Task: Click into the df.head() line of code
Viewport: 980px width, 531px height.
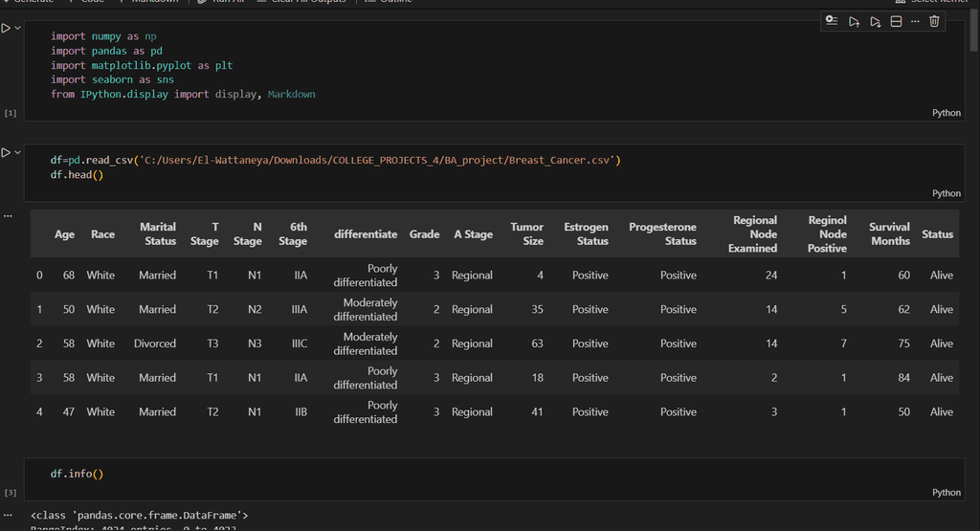Action: pos(77,175)
